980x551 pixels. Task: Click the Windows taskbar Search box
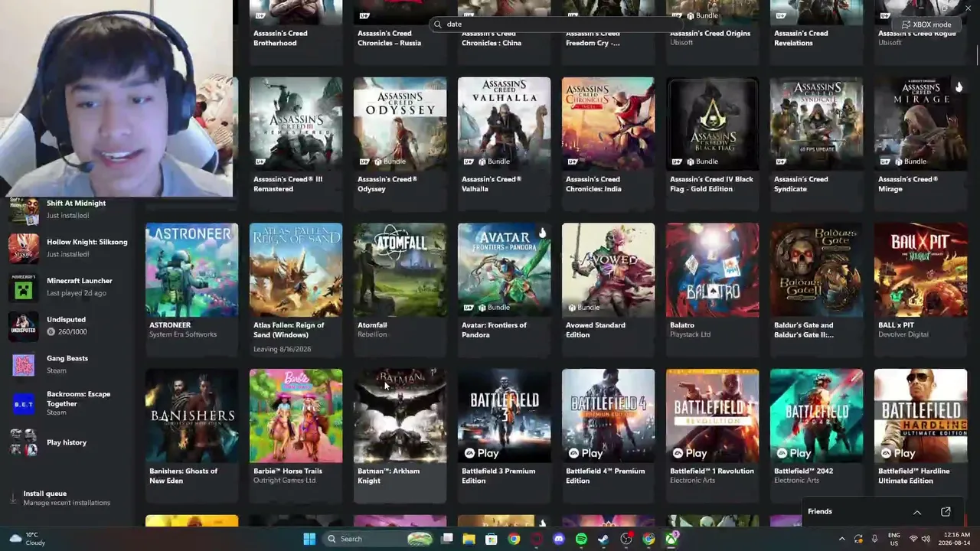pos(379,539)
